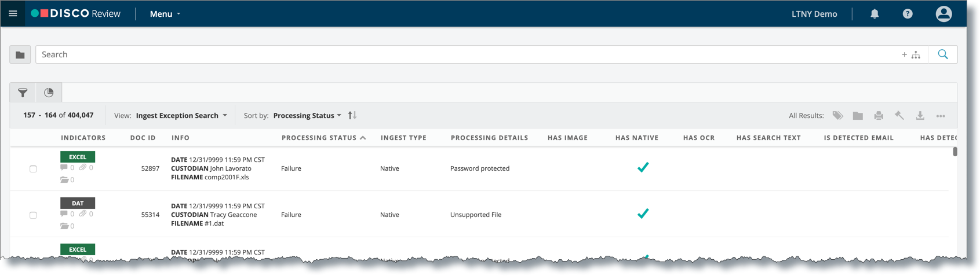Expand the Processing Status sort dropdown

point(307,116)
